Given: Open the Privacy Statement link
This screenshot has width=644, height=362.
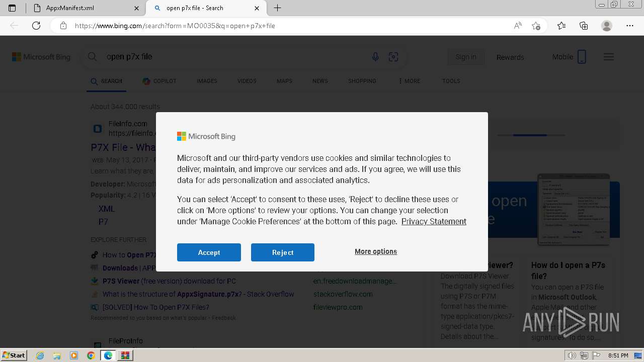Looking at the screenshot, I should (434, 221).
